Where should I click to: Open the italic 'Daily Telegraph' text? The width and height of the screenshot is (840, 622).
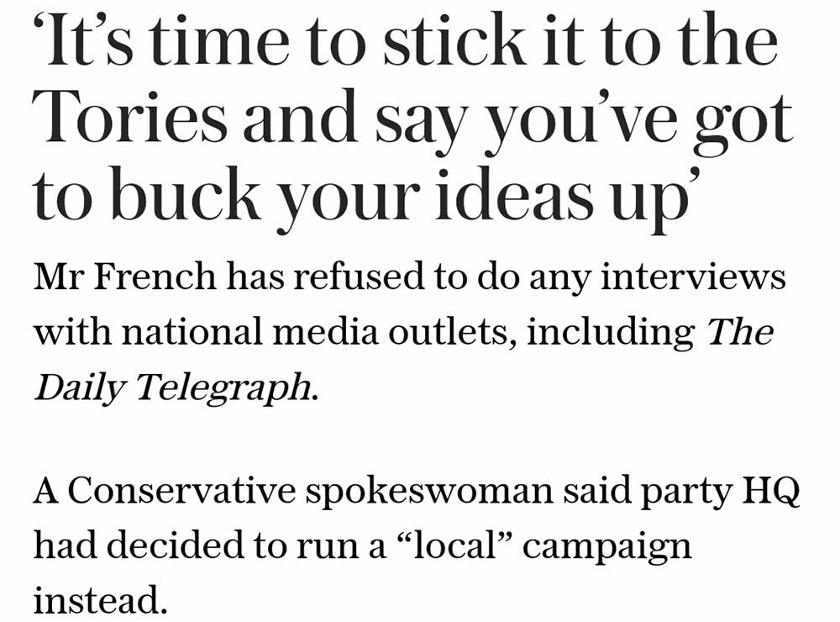click(x=176, y=387)
